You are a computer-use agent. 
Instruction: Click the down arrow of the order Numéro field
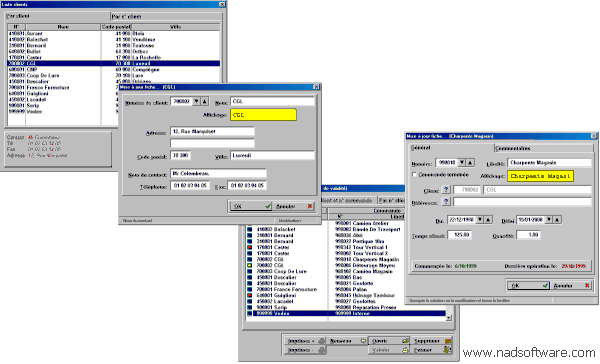click(x=462, y=163)
